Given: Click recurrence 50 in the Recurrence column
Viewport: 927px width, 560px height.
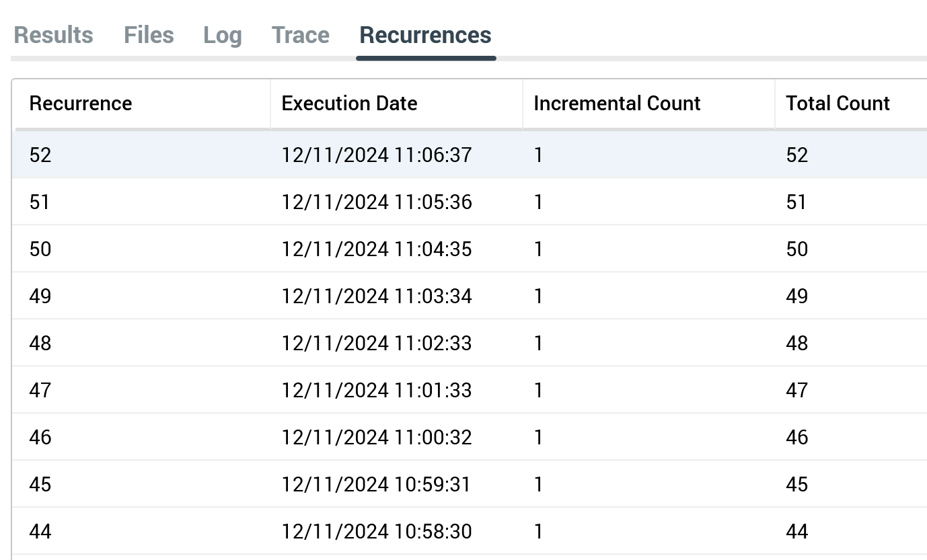Looking at the screenshot, I should point(40,249).
